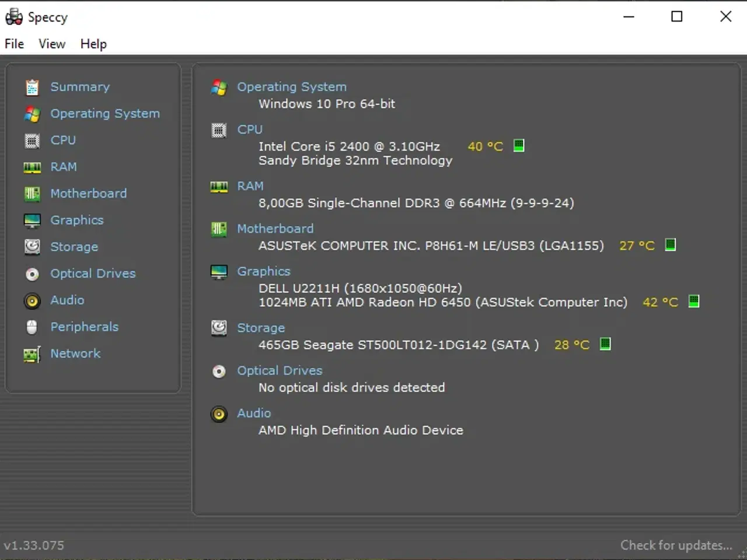Click the Graphics monitor icon in sidebar
The image size is (747, 560).
(x=32, y=220)
